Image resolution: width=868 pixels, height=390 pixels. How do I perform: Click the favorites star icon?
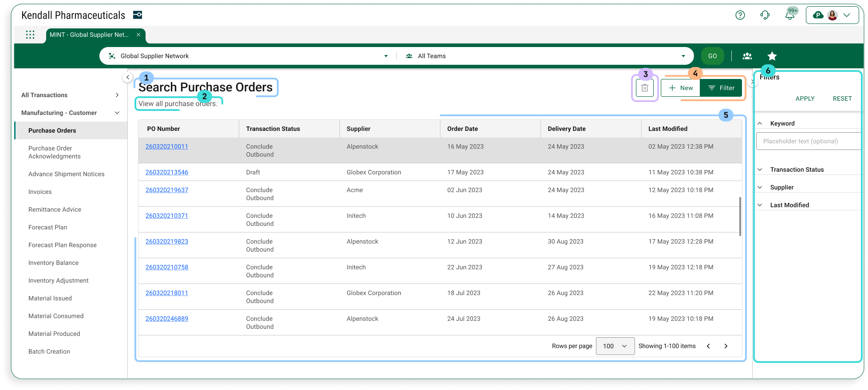[x=772, y=56]
